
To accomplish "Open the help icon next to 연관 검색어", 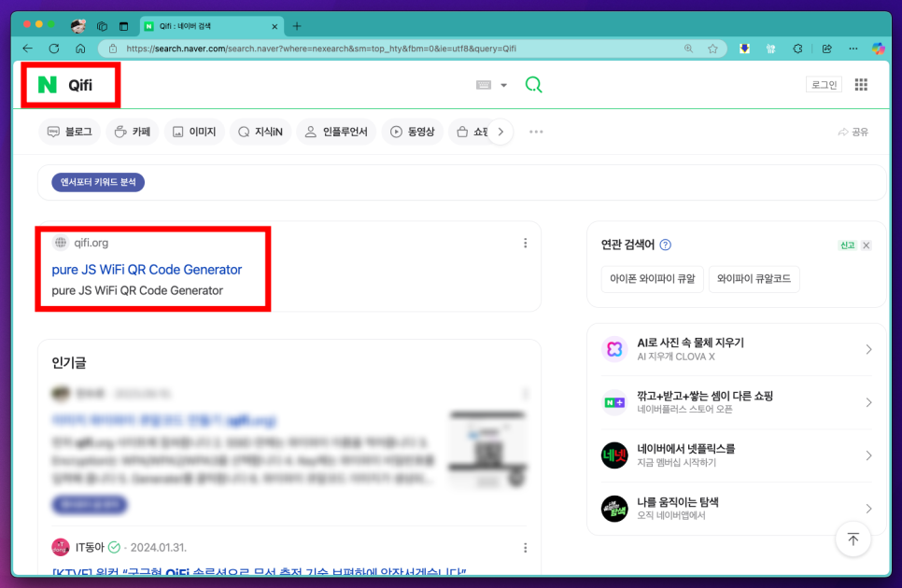I will click(x=666, y=245).
